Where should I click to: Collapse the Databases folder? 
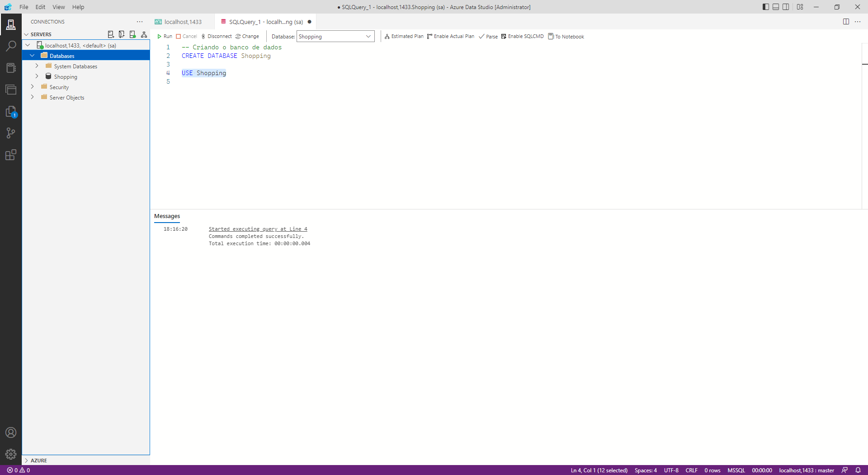tap(32, 56)
